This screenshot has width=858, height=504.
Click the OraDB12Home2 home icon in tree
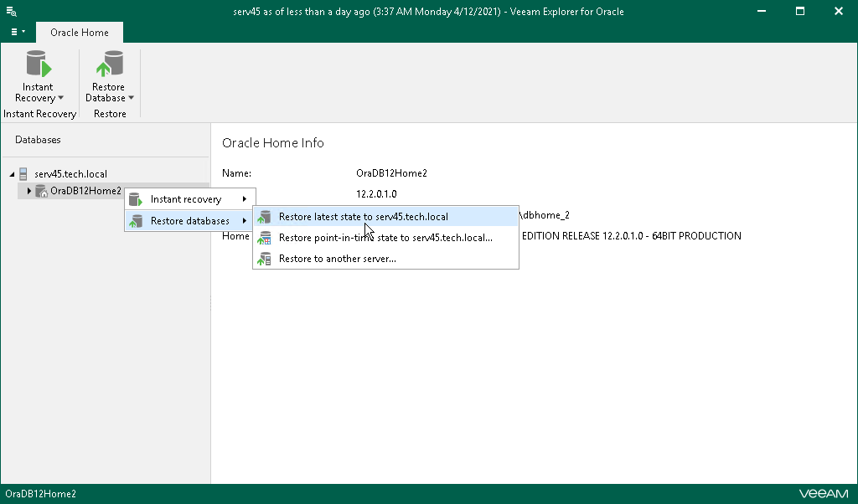[41, 191]
